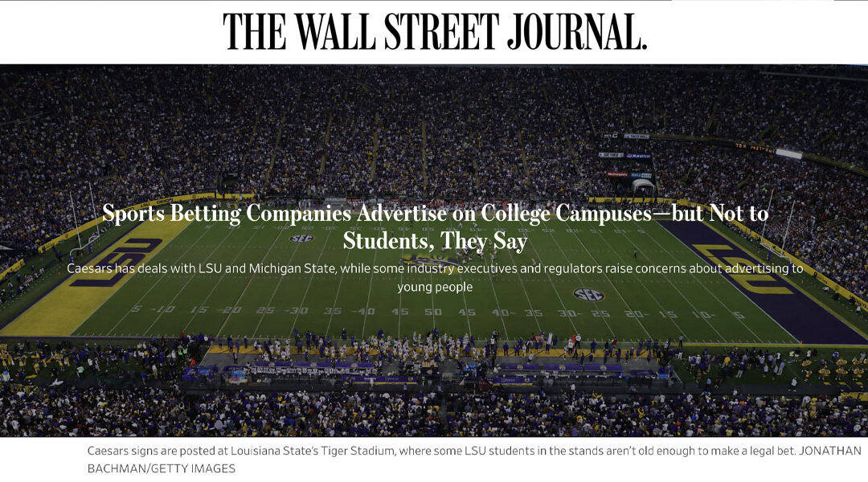The height and width of the screenshot is (482, 868).
Task: Click the left 10-yard line number
Action: (165, 309)
